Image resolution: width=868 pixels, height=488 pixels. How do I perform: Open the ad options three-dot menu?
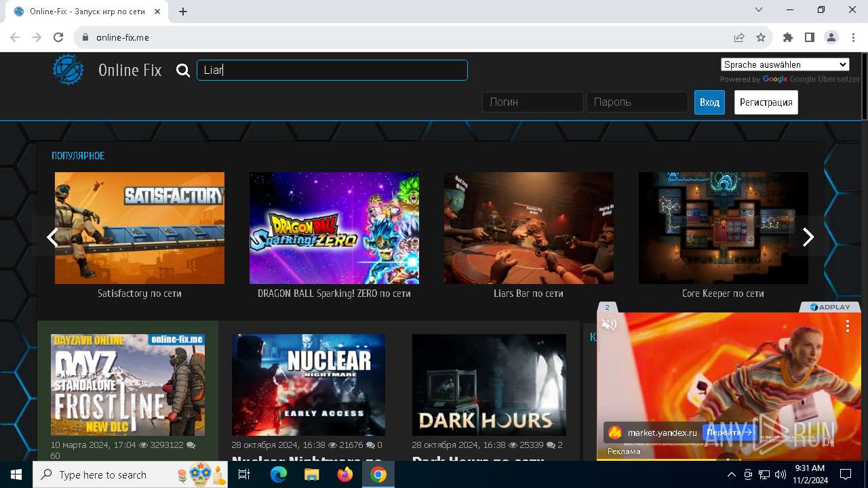(847, 326)
